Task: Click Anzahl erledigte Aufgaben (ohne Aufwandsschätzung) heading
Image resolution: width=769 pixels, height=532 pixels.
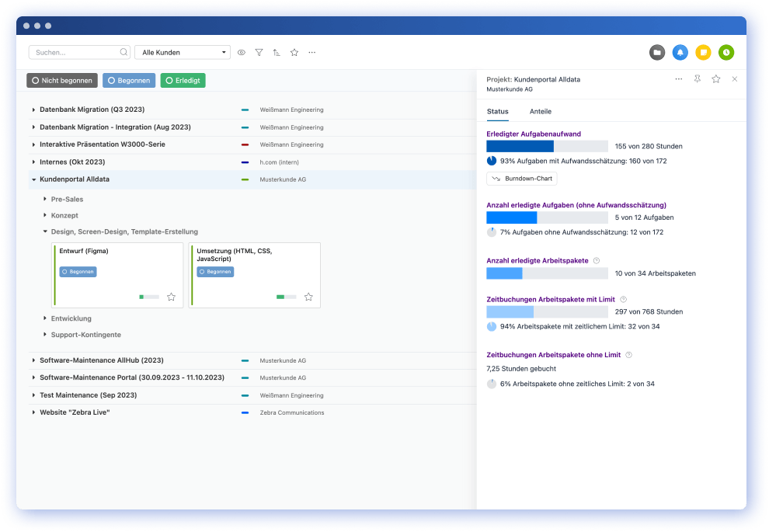Action: coord(576,205)
